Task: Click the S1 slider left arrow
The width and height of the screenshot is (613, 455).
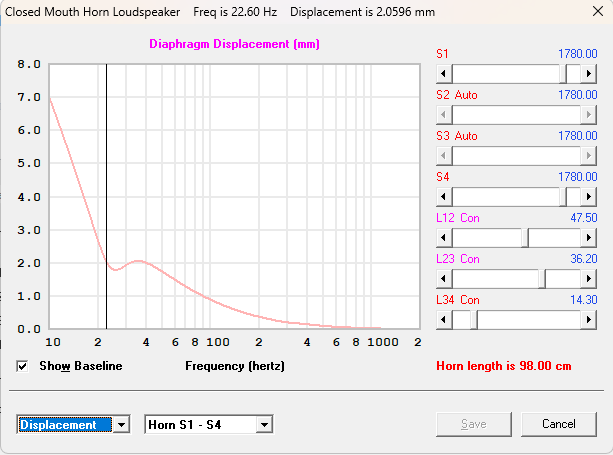Action: click(444, 73)
